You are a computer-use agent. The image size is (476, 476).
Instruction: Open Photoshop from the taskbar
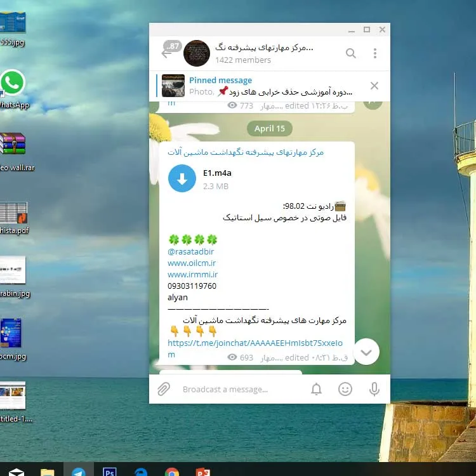coord(110,472)
